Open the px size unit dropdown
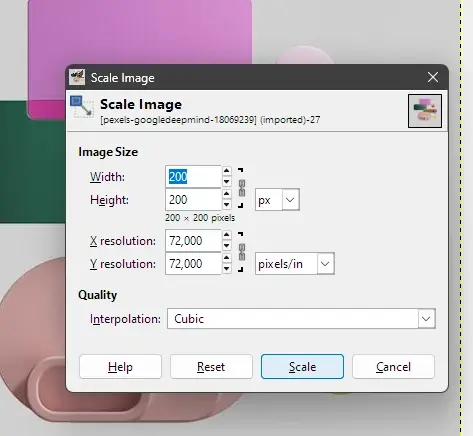473x436 pixels. (277, 200)
